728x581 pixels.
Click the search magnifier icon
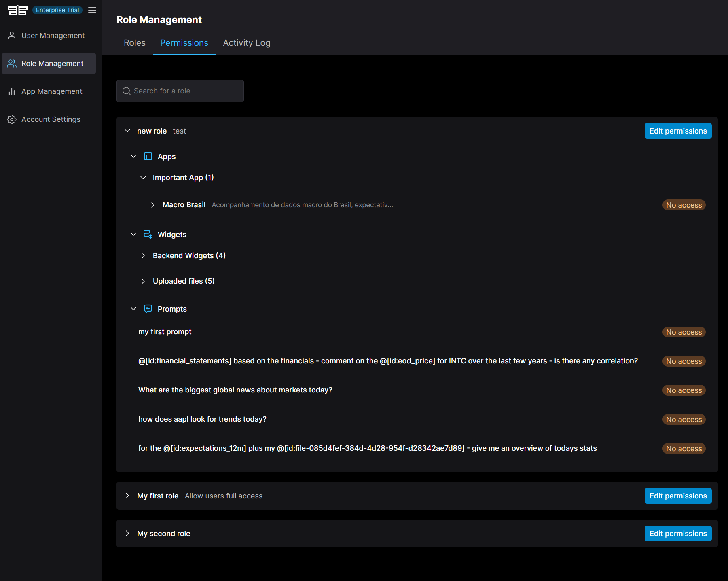[x=127, y=91]
